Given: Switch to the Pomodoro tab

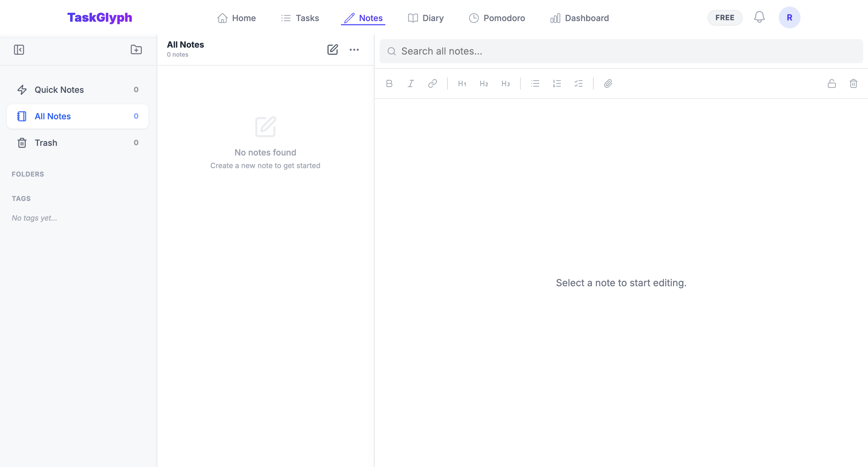Looking at the screenshot, I should [497, 18].
